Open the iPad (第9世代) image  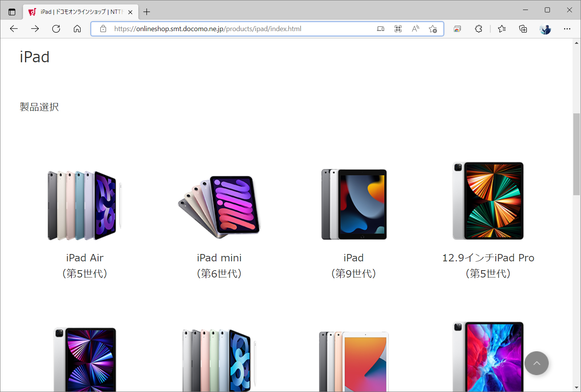point(354,204)
